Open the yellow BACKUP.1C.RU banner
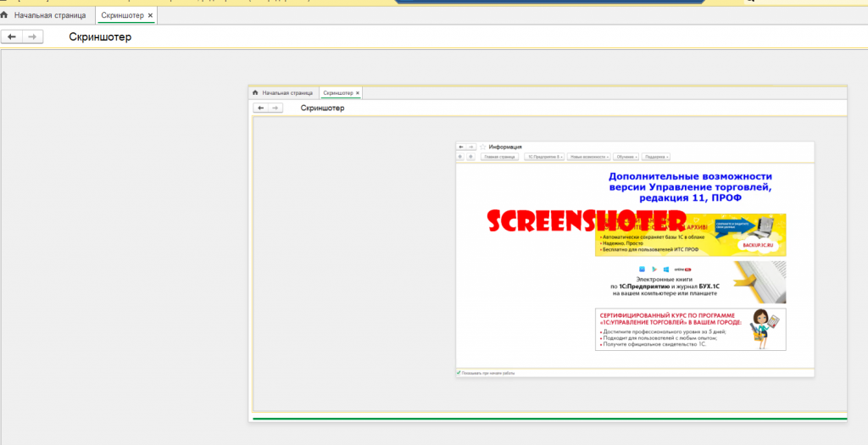The height and width of the screenshot is (445, 868). [x=690, y=236]
